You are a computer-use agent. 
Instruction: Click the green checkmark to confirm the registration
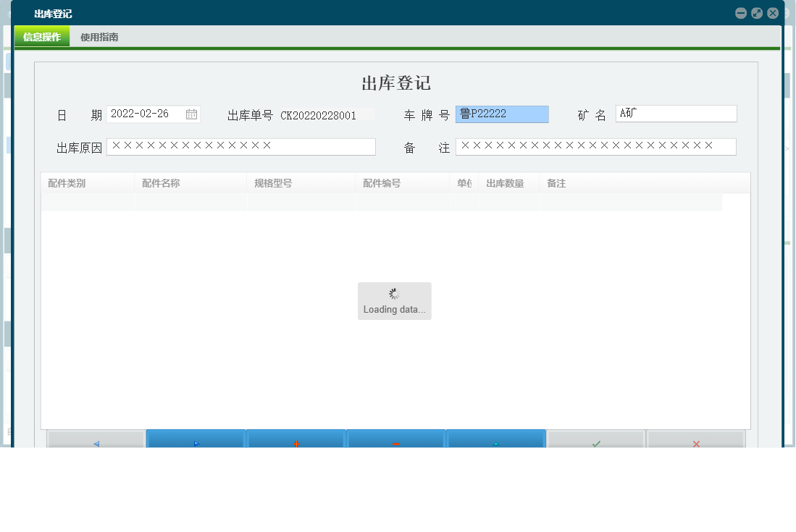pyautogui.click(x=595, y=443)
